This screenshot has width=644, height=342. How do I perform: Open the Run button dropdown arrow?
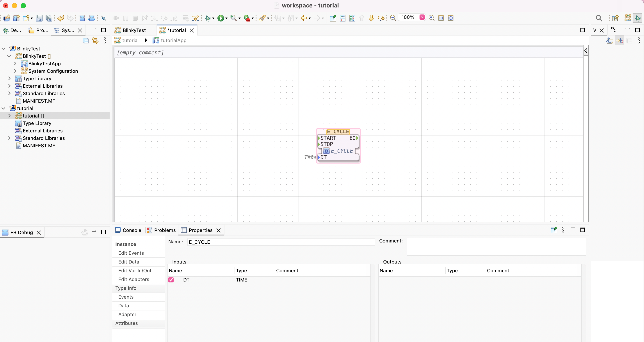coord(226,18)
